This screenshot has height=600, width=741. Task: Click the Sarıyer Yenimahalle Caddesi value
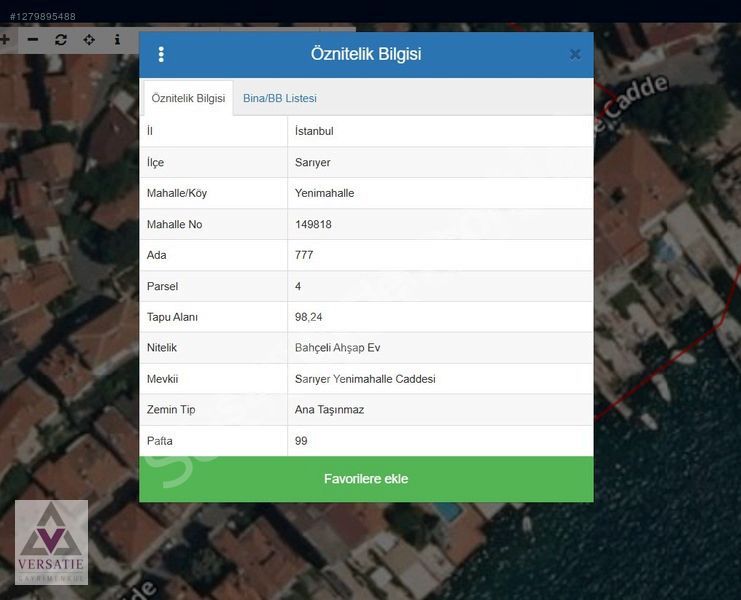point(365,379)
